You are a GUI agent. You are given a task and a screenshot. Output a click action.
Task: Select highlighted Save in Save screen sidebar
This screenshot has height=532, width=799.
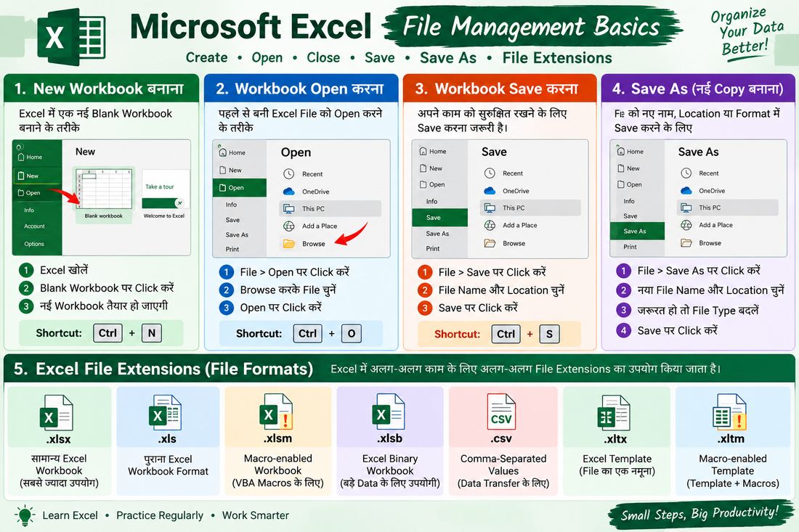tap(439, 218)
